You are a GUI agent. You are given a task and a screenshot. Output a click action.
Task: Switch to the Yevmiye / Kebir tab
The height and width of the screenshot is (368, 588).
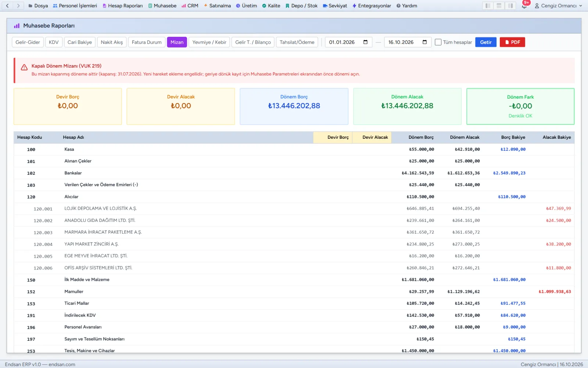coord(209,42)
